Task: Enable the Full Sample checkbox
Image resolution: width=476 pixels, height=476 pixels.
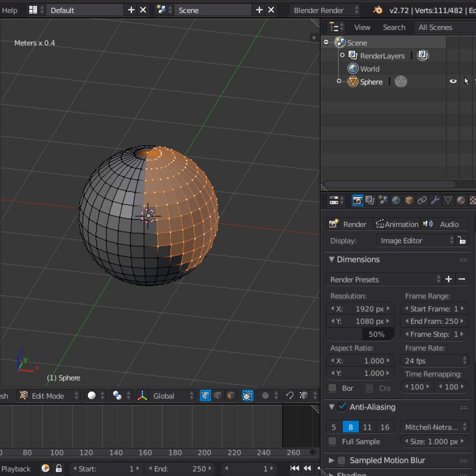Action: pyautogui.click(x=333, y=442)
